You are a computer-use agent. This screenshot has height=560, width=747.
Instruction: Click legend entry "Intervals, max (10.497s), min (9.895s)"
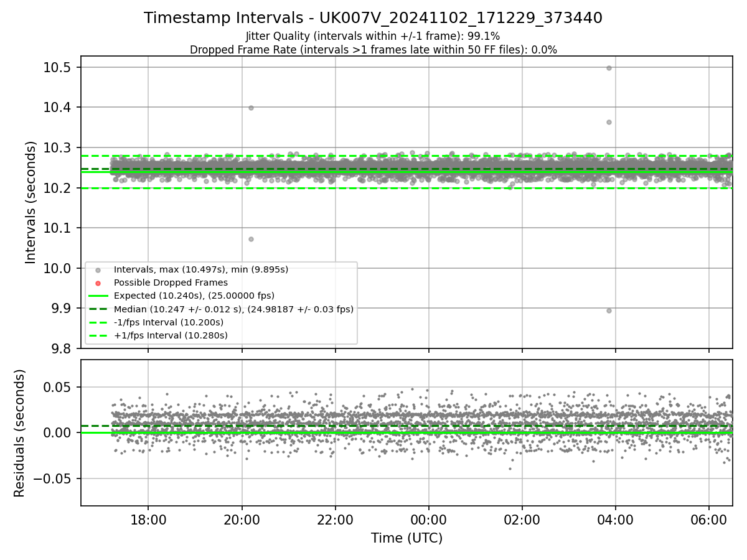pos(201,269)
